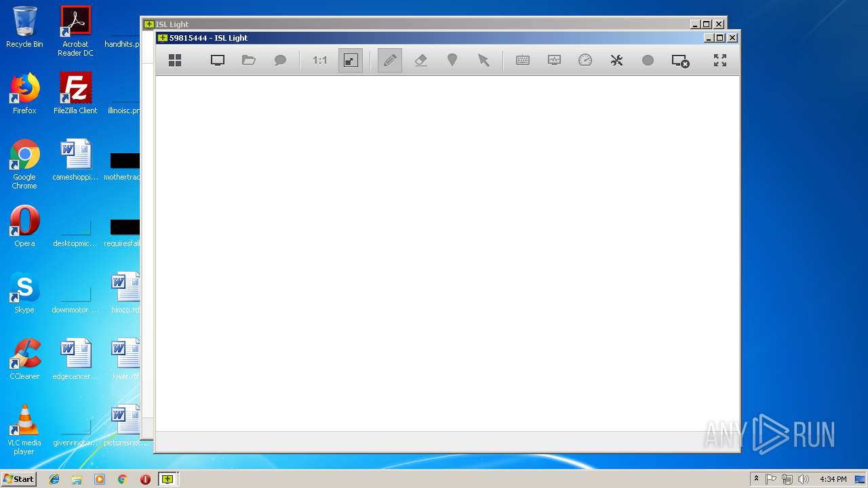Screen dimensions: 868x488
Task: Show hidden icons in the system tray
Action: click(x=756, y=479)
